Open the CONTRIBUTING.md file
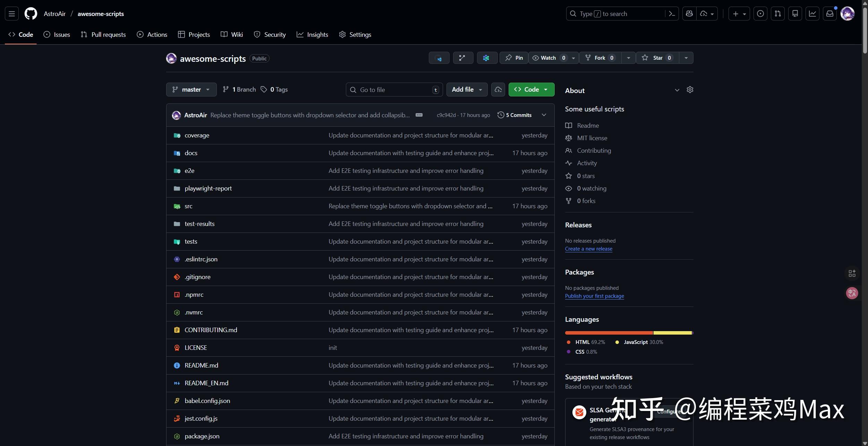This screenshot has width=868, height=446. click(210, 330)
